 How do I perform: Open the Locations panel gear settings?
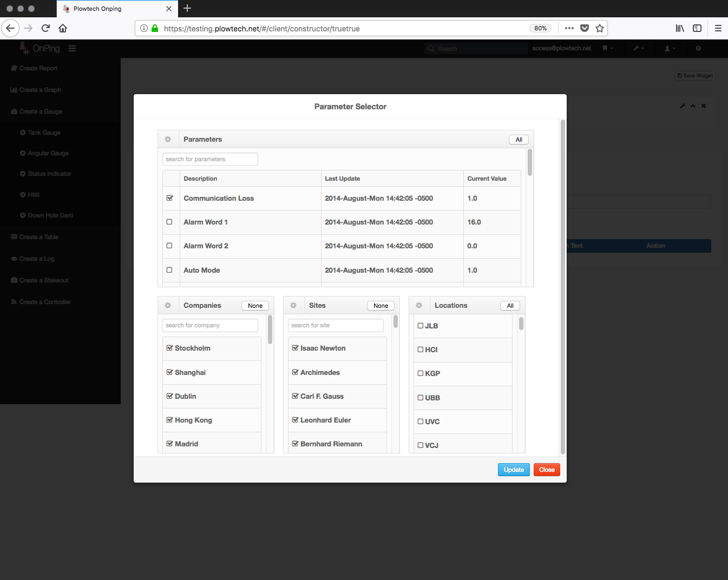tap(419, 306)
